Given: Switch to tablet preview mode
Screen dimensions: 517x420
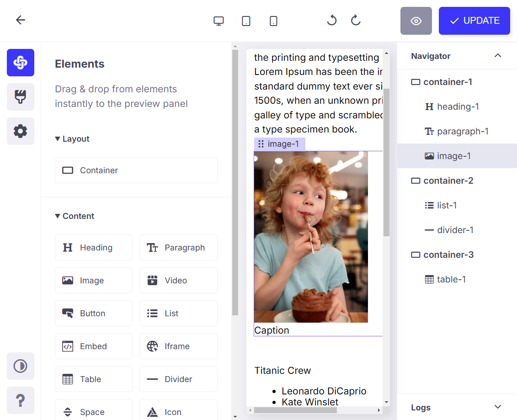Looking at the screenshot, I should (x=246, y=21).
